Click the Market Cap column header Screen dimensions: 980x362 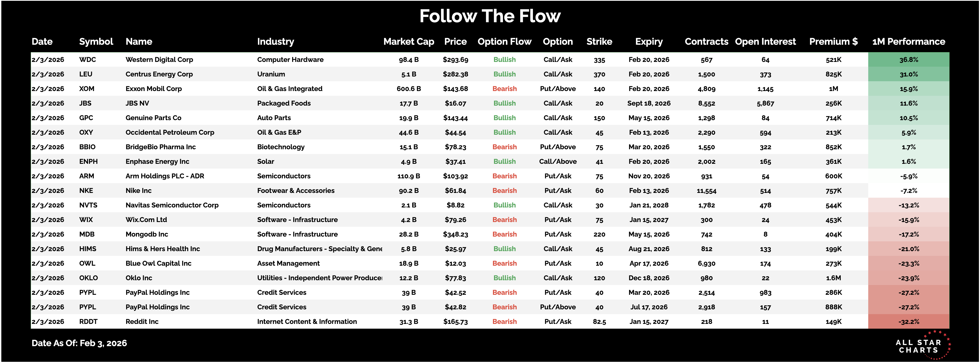click(x=409, y=42)
